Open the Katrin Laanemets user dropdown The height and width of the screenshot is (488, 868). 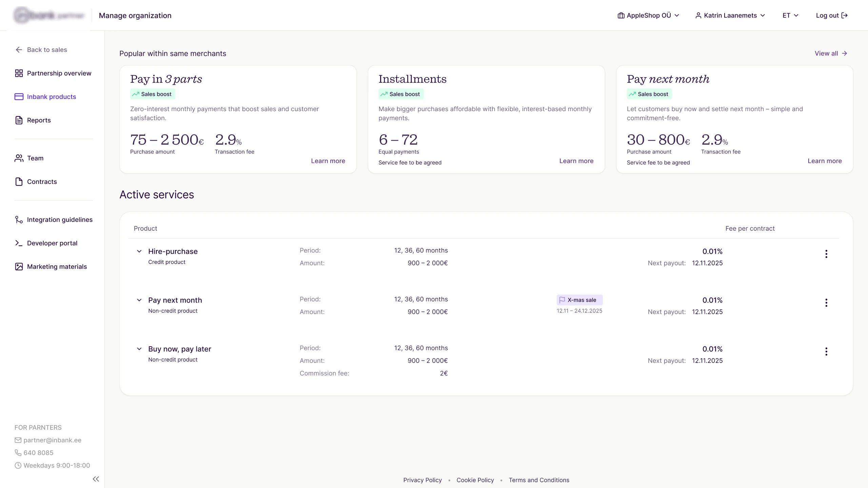730,15
